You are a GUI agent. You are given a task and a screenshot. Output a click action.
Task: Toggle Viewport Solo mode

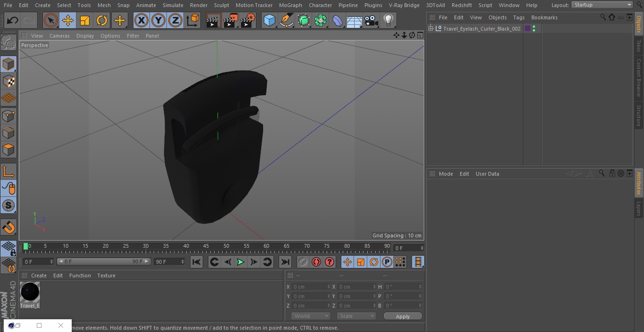click(x=8, y=205)
